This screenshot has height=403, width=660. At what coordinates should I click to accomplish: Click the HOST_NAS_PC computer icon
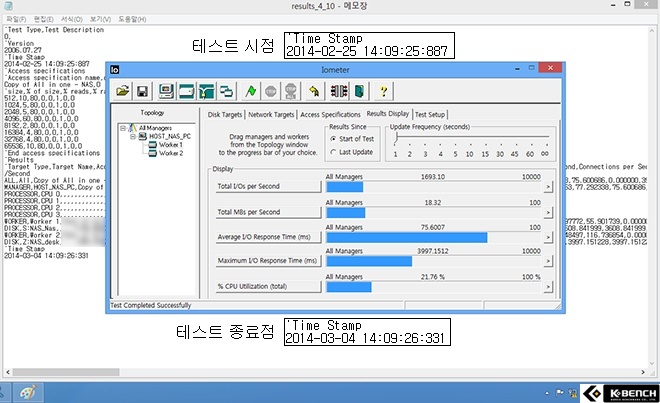click(x=143, y=136)
